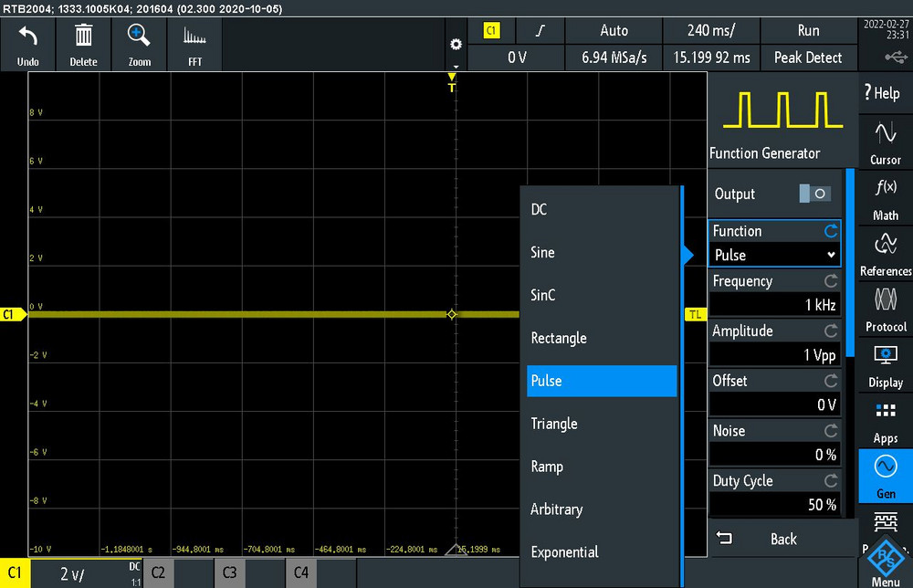913x588 pixels.
Task: Enable channel C3
Action: (229, 572)
